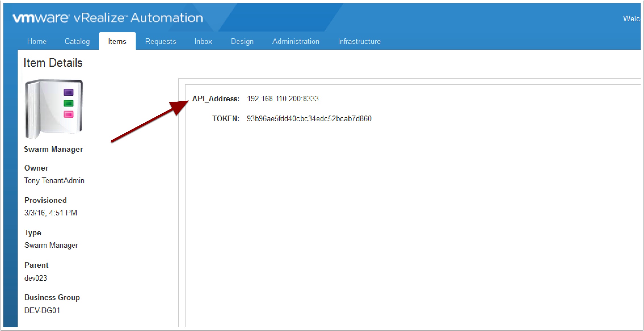
Task: Go to the Requests tab
Action: (161, 41)
